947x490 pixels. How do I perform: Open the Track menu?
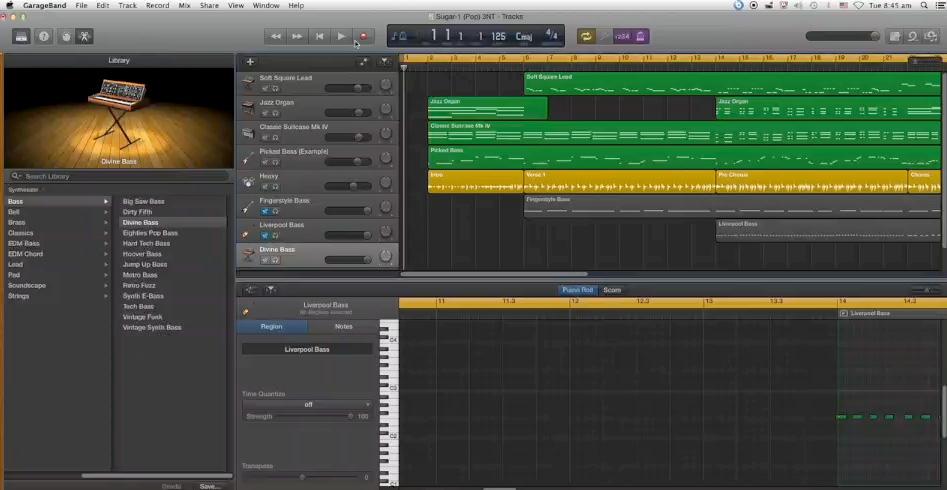click(x=127, y=5)
